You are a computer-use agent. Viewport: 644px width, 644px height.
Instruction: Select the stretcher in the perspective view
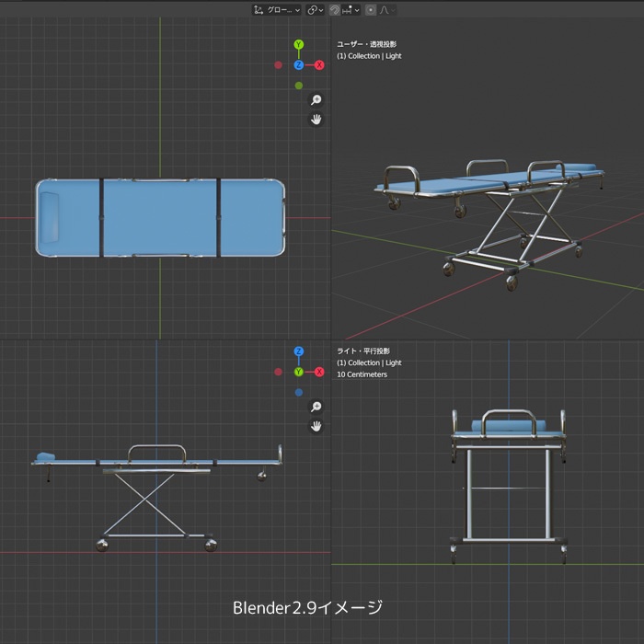489,224
